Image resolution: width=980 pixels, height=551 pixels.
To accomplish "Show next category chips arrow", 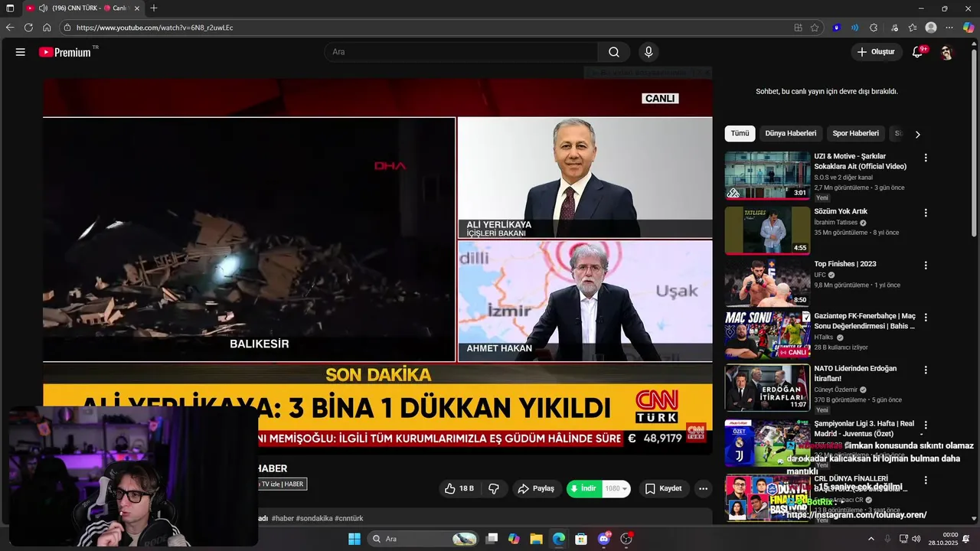I will (917, 134).
